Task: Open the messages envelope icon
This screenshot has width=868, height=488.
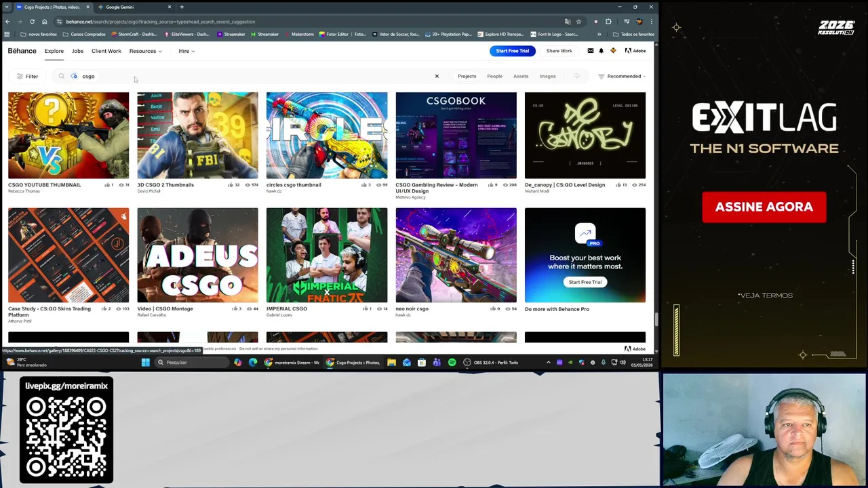Action: (590, 51)
